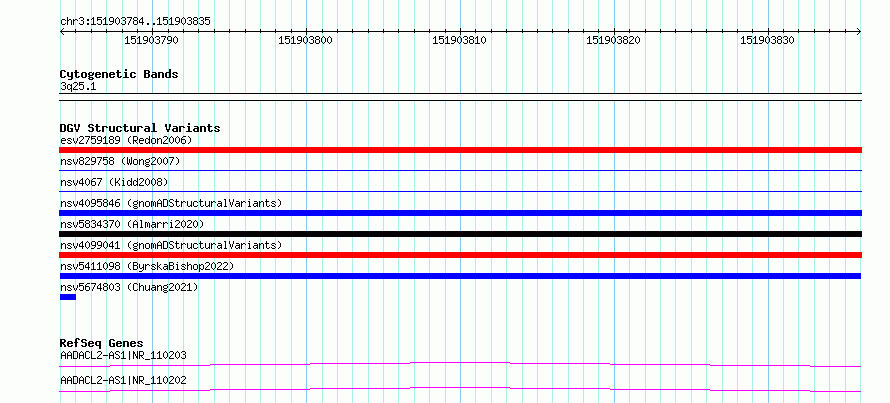890x403 pixels.
Task: Click the chr3:151903784..151903835 region label
Action: pos(135,22)
